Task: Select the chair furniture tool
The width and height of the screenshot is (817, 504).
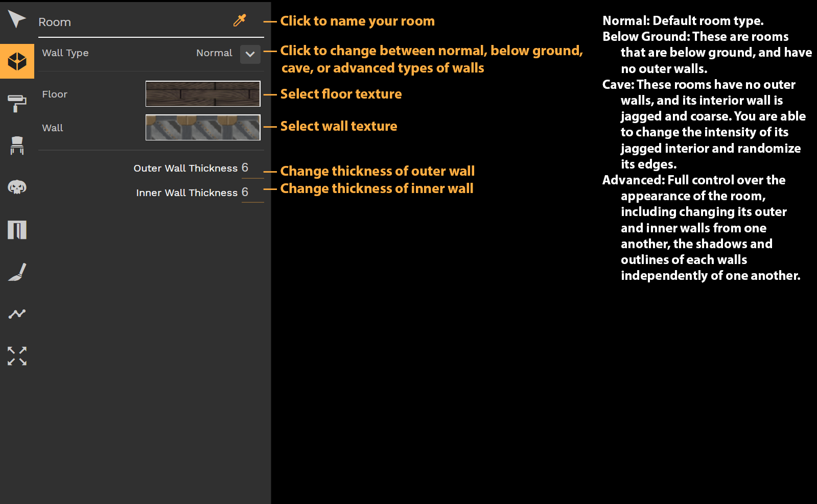Action: 17,146
